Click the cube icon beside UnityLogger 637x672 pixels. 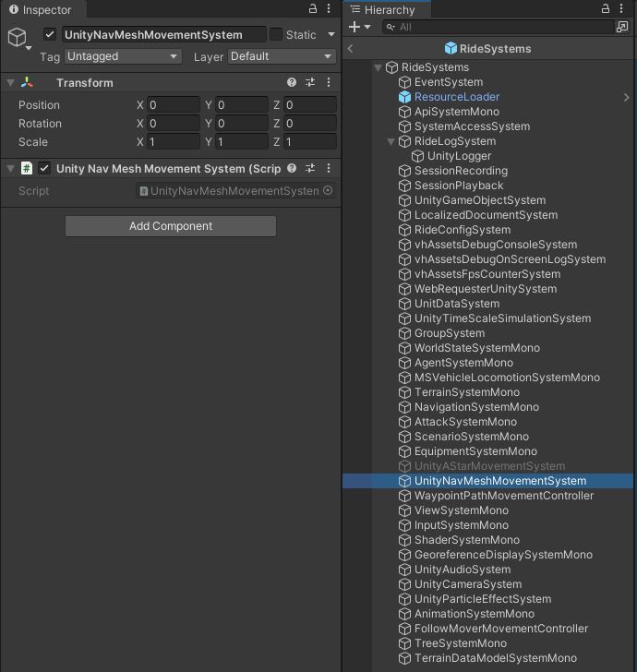(x=417, y=156)
